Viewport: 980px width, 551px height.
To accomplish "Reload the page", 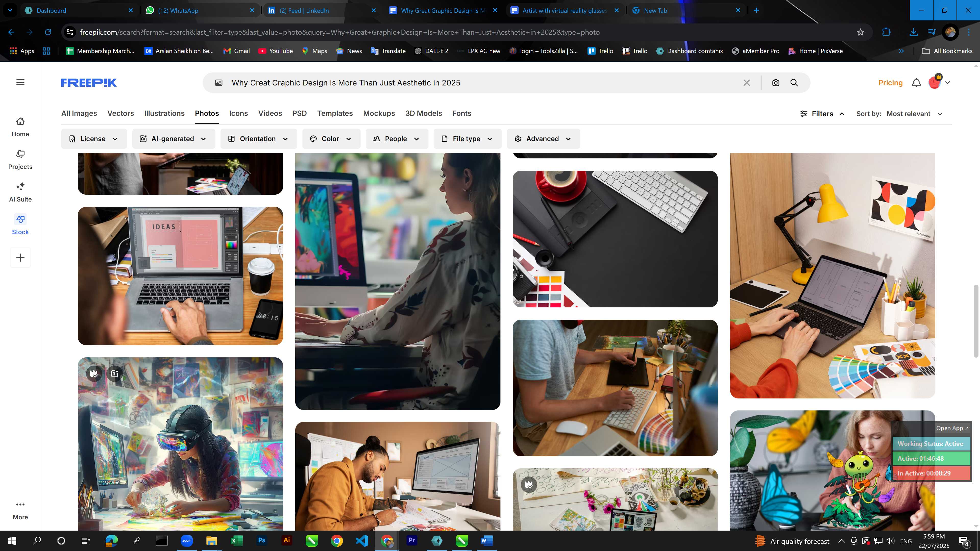I will (x=48, y=32).
